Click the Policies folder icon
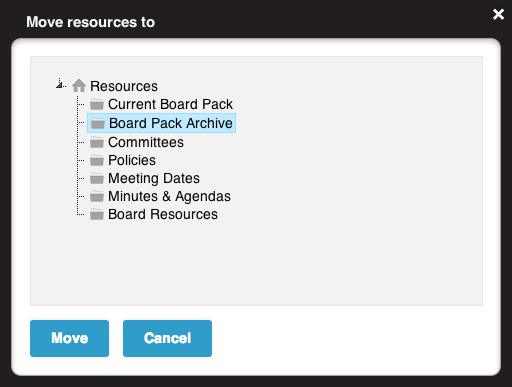The width and height of the screenshot is (512, 387). pyautogui.click(x=97, y=160)
